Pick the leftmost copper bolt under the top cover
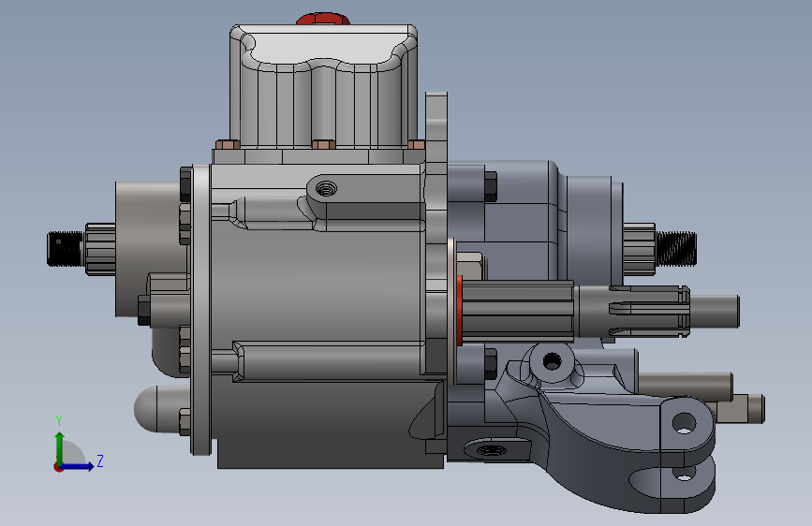This screenshot has width=812, height=526. point(228,144)
